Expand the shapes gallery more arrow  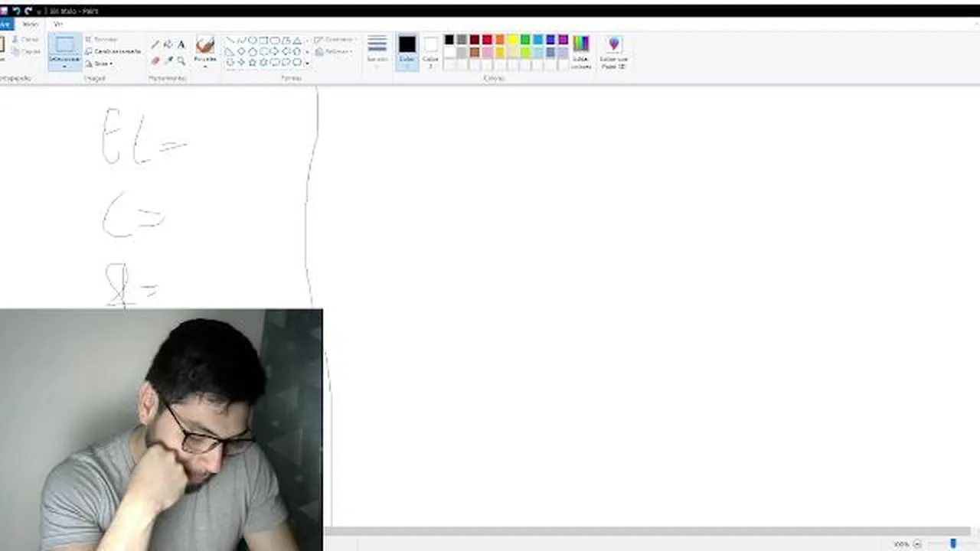[x=308, y=63]
